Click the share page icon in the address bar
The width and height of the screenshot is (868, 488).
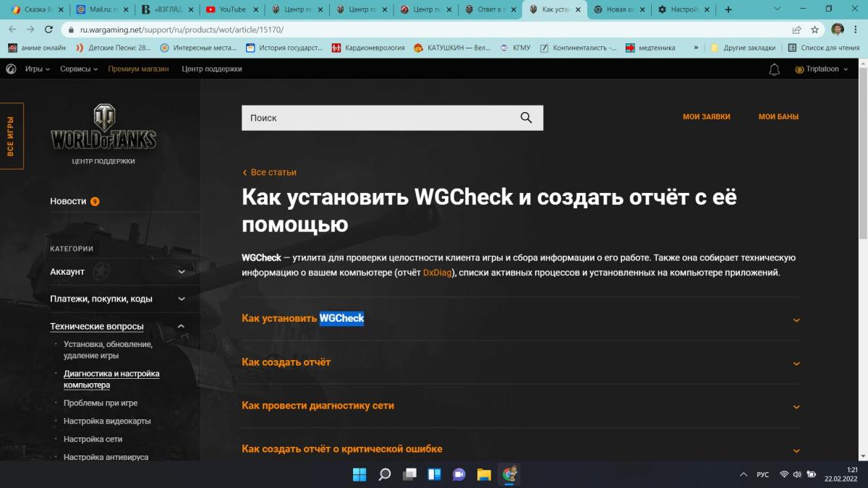[796, 30]
